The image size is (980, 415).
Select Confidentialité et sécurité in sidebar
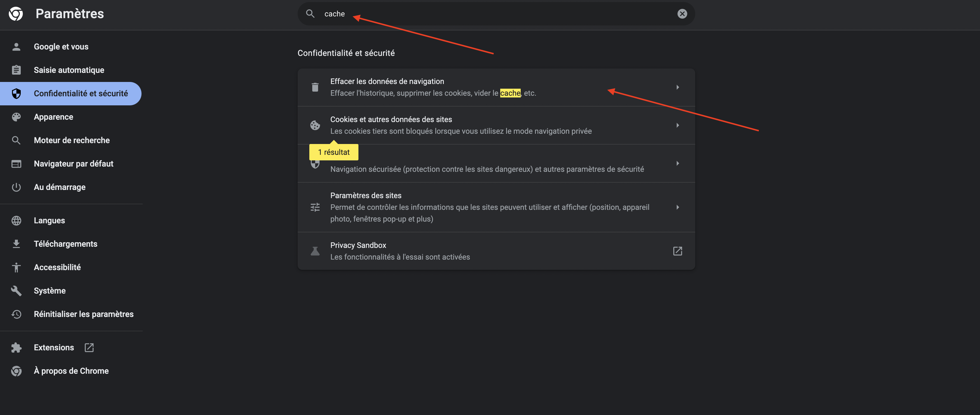(71, 94)
